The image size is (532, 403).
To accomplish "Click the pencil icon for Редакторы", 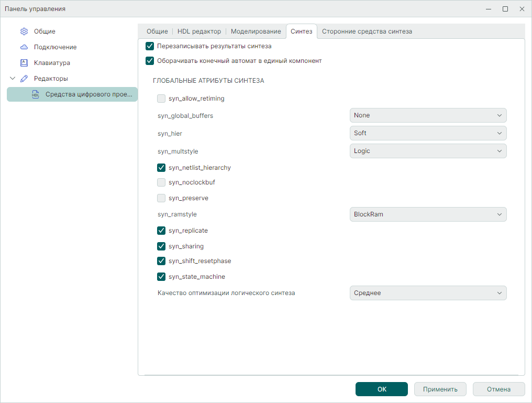I will tap(24, 79).
